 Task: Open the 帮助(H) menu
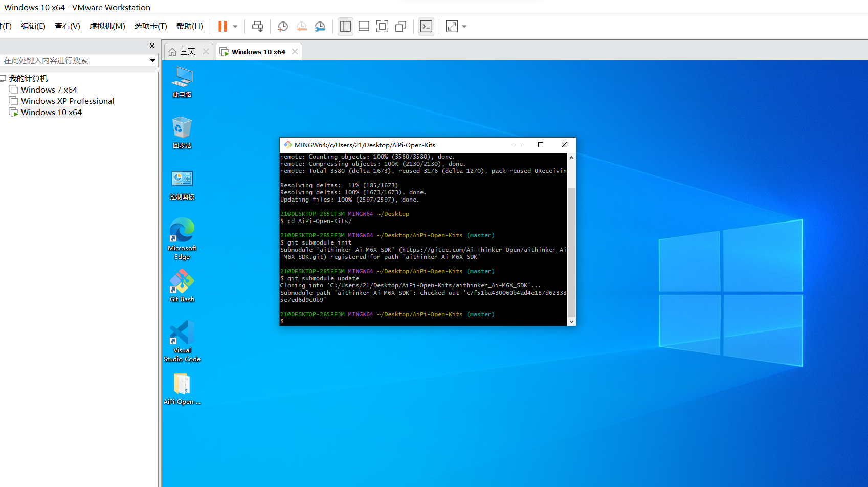coord(190,26)
